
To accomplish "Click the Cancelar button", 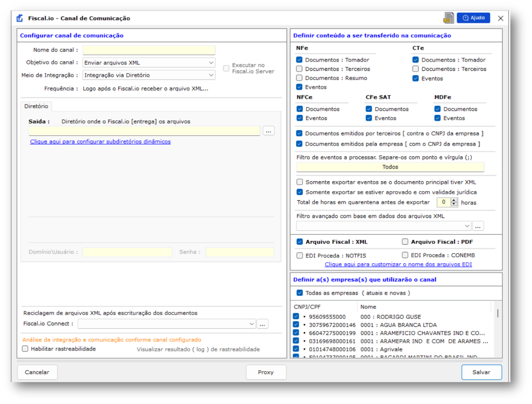I will click(x=37, y=372).
